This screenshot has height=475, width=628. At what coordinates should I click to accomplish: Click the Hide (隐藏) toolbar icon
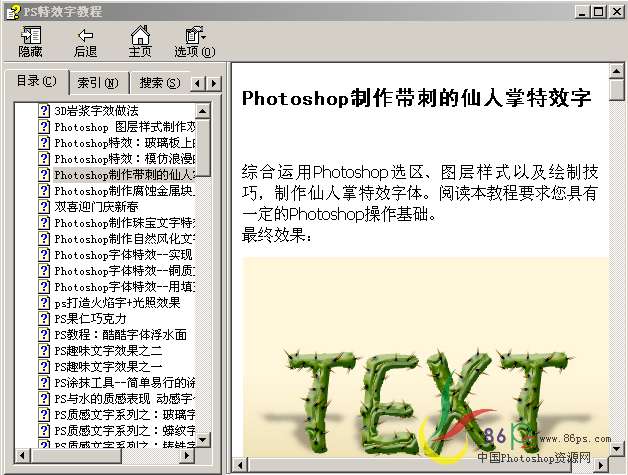(x=30, y=41)
